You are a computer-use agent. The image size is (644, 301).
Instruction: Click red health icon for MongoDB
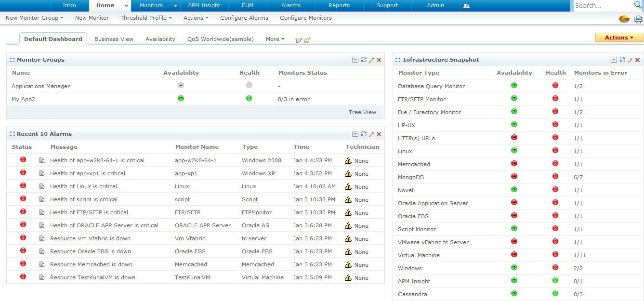point(555,177)
